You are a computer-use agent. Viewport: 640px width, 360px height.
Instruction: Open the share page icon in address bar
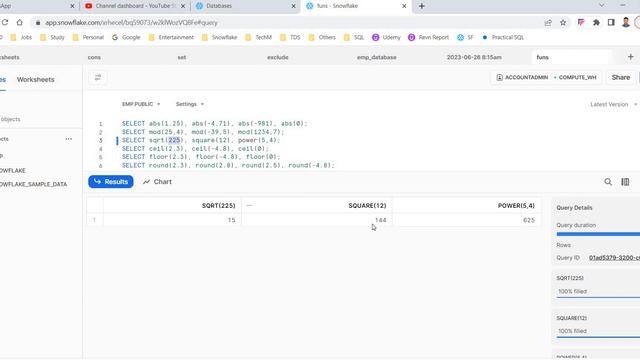click(548, 22)
